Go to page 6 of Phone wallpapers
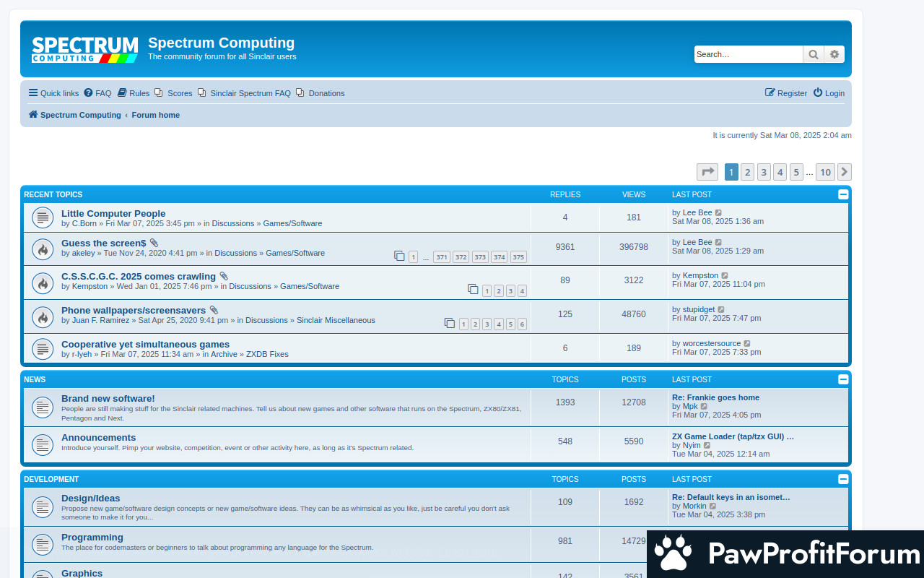924x578 pixels. pos(522,324)
